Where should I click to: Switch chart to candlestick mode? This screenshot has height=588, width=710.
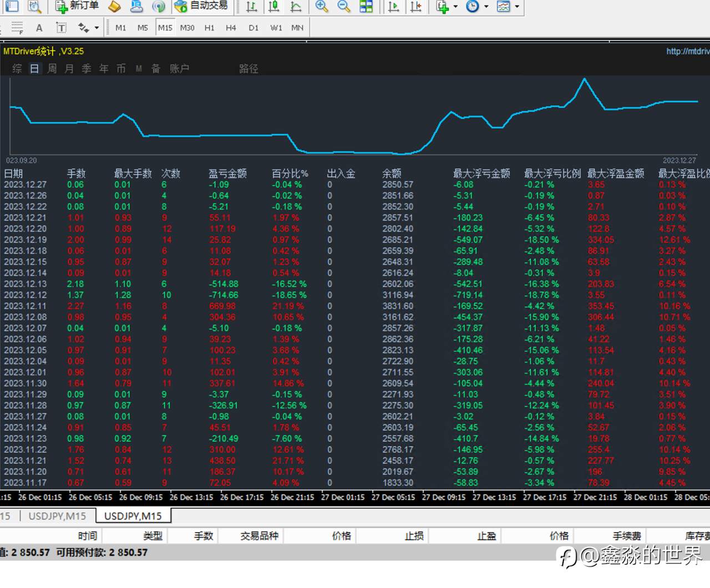[x=273, y=6]
